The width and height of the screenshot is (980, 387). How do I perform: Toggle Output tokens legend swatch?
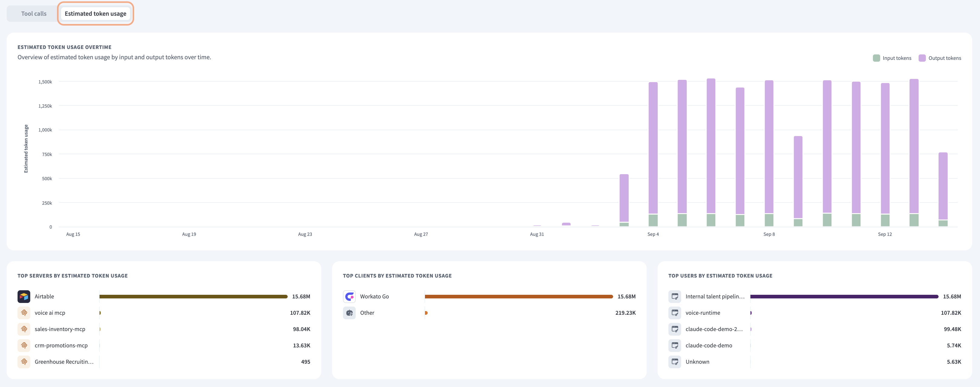point(922,58)
